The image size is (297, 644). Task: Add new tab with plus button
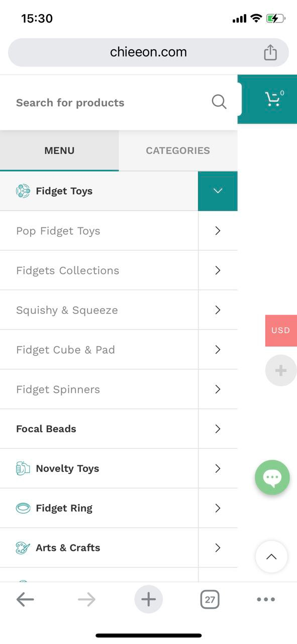coord(148,599)
